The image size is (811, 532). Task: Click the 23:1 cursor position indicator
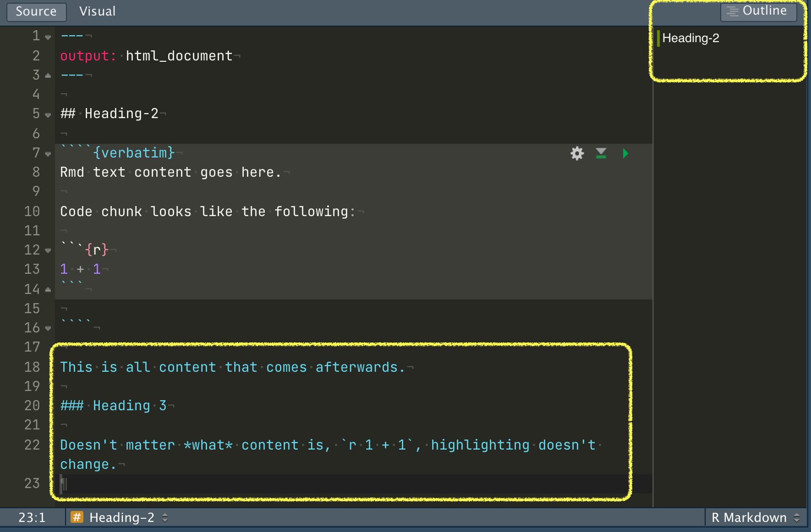(x=31, y=517)
